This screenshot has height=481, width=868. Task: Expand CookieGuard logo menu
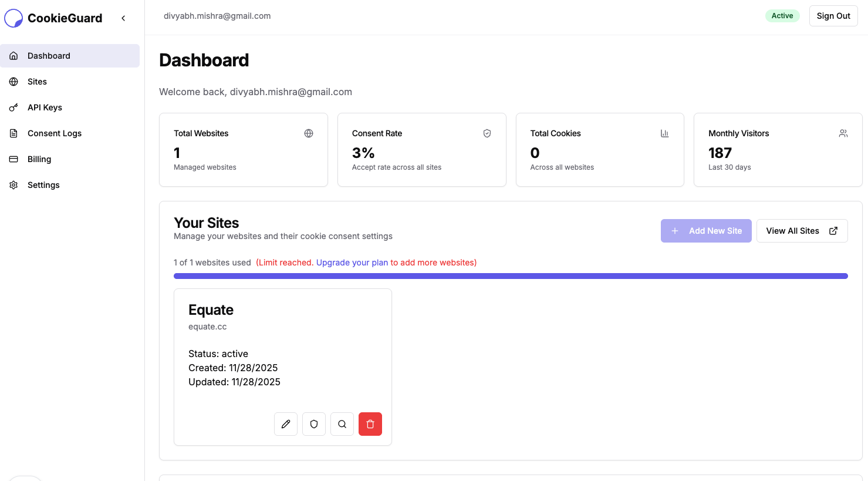click(x=13, y=18)
